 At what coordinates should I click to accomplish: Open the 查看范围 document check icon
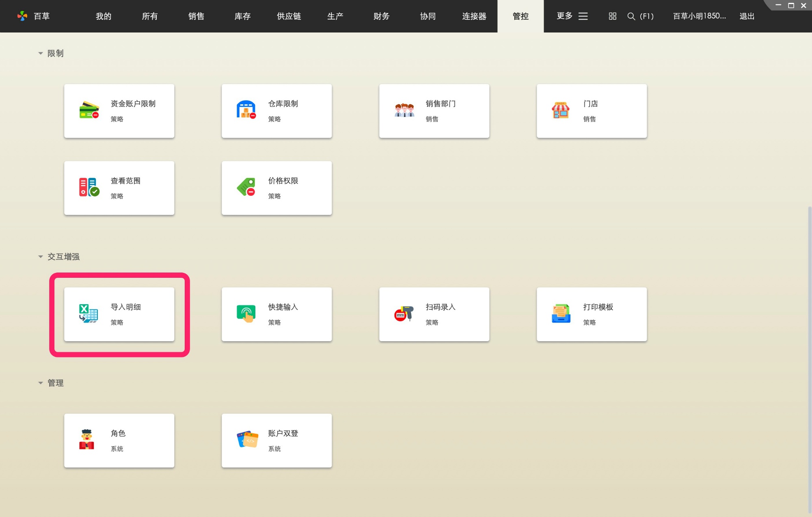(89, 187)
